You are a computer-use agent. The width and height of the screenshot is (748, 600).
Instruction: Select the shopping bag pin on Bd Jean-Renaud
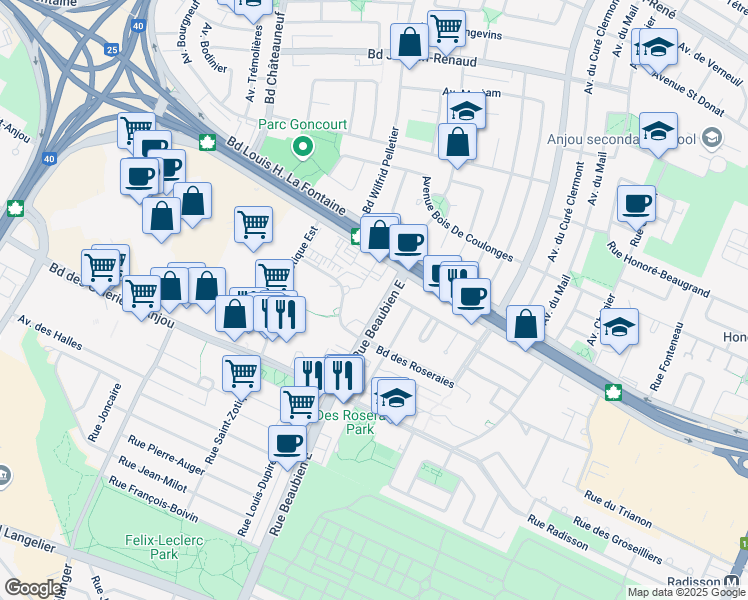pyautogui.click(x=409, y=42)
